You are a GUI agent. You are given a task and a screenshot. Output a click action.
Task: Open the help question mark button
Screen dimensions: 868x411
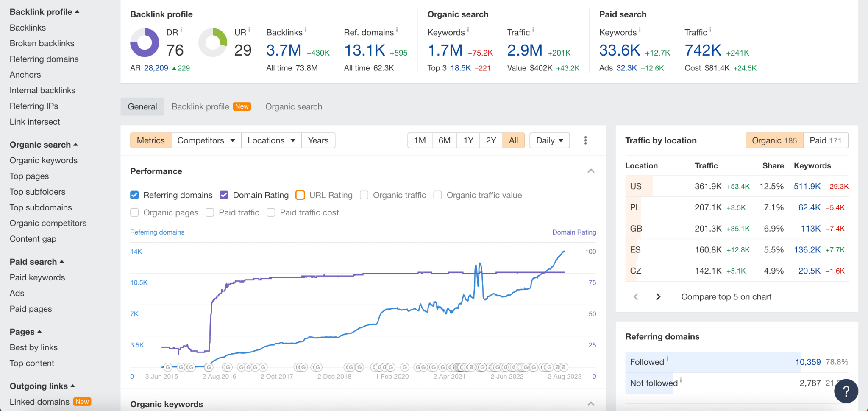pyautogui.click(x=846, y=391)
